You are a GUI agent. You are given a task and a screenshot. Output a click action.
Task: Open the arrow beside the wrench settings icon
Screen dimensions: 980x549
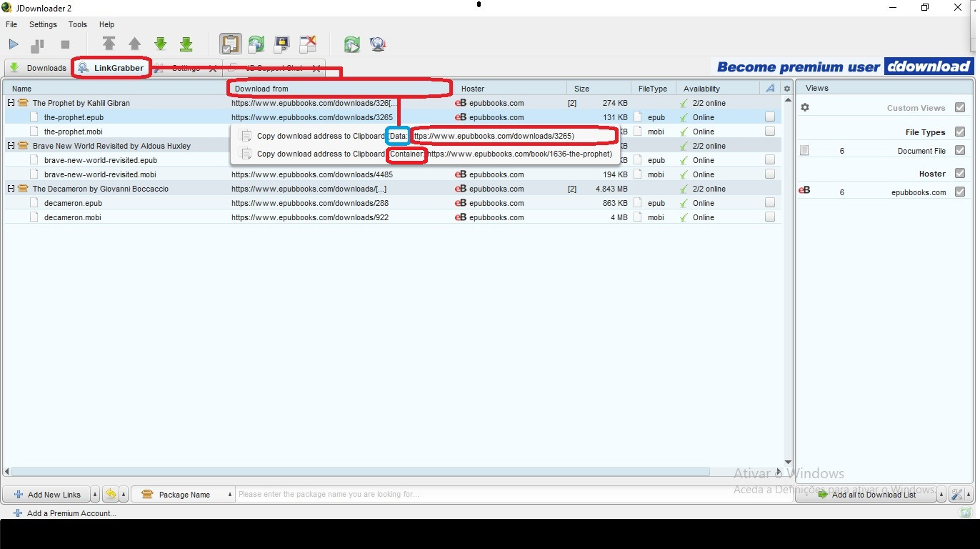(x=968, y=495)
